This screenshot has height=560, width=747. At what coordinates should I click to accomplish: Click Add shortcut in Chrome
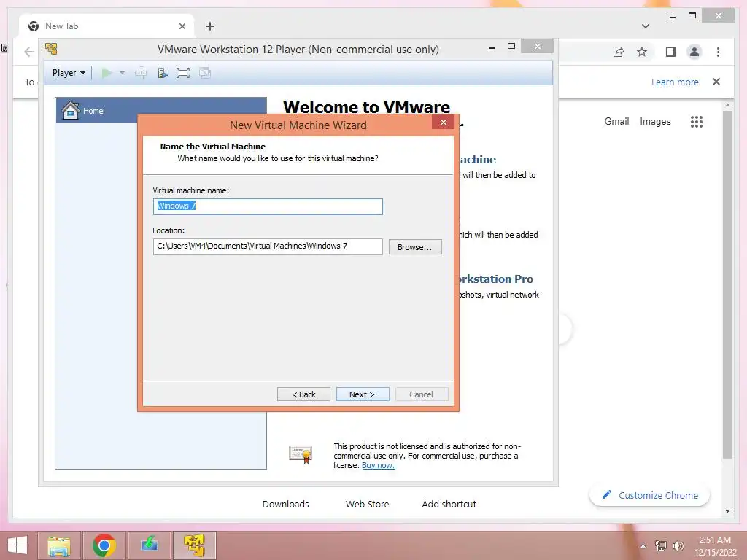(x=449, y=504)
